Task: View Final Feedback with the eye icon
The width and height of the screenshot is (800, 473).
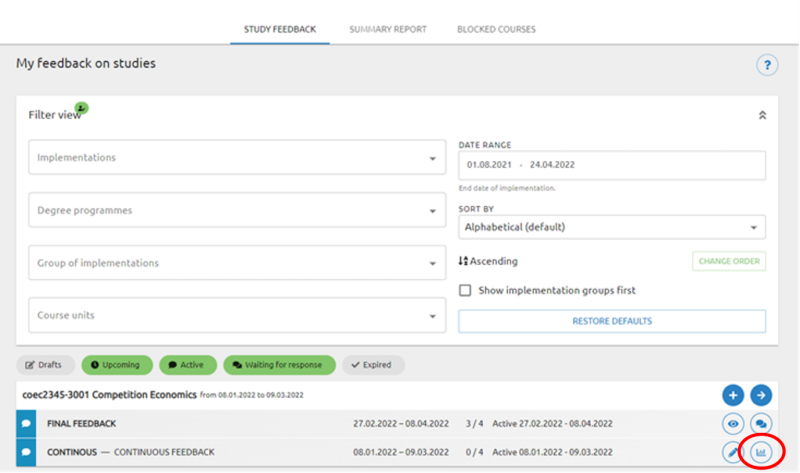Action: tap(733, 424)
